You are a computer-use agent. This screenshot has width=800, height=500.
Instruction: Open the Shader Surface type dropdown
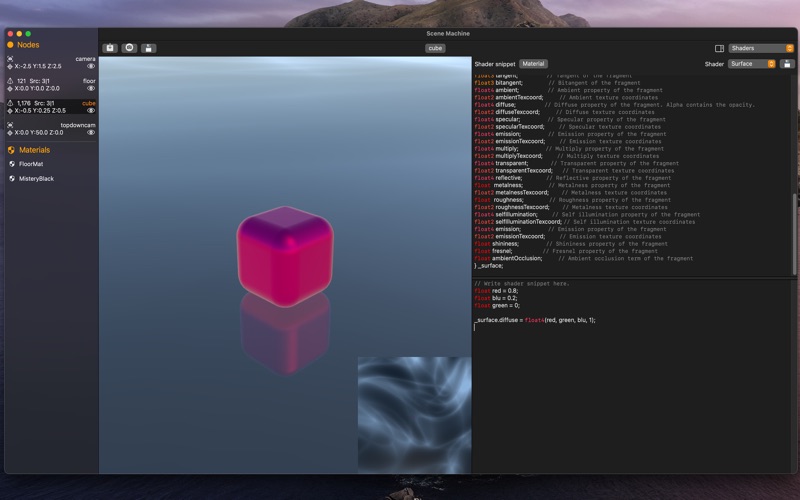(x=752, y=64)
